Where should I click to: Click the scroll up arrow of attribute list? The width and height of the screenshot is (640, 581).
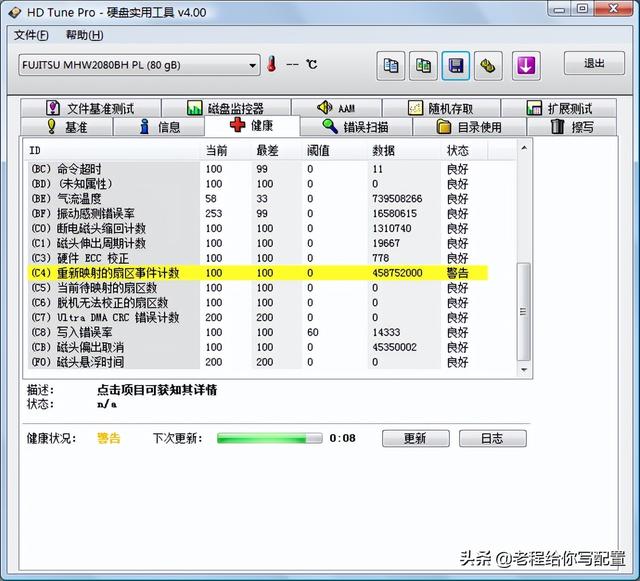pos(524,148)
